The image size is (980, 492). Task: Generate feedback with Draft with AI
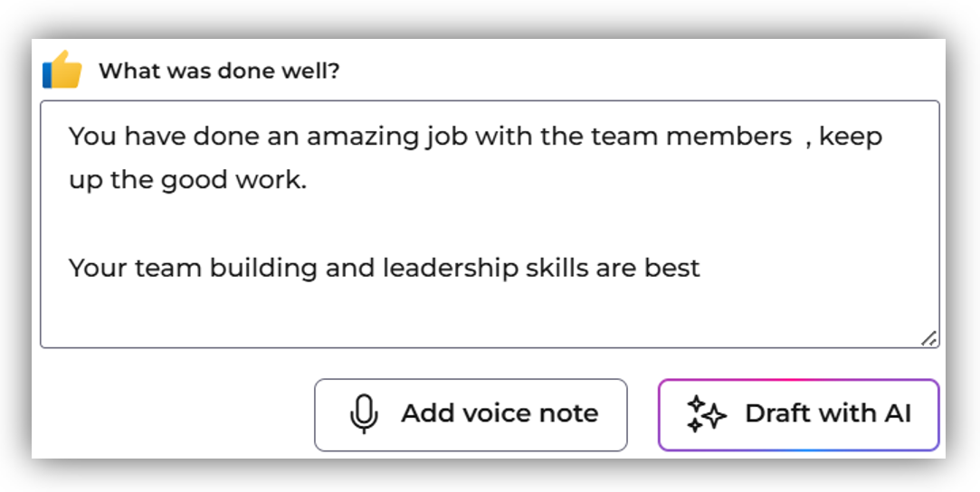click(798, 414)
